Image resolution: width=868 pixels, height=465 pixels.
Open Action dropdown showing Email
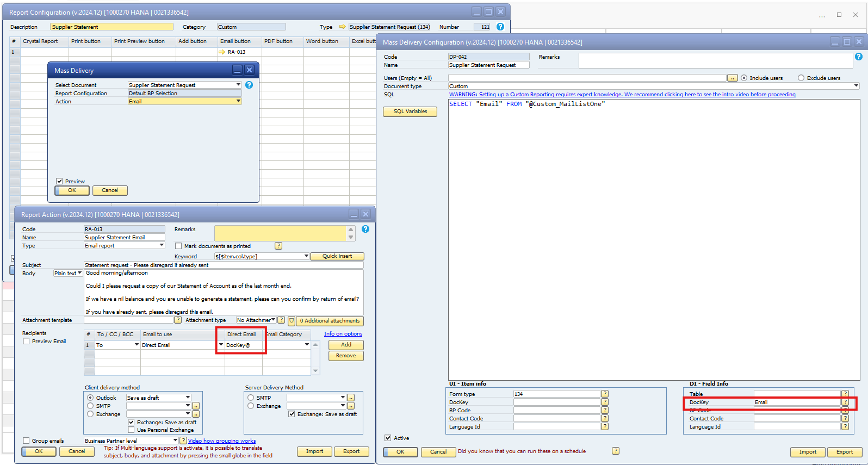(x=238, y=101)
